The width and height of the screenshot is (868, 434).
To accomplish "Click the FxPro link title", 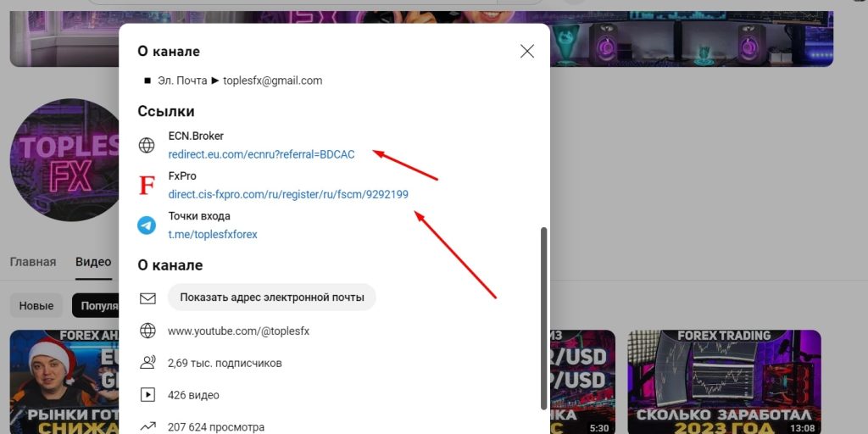I will point(182,175).
